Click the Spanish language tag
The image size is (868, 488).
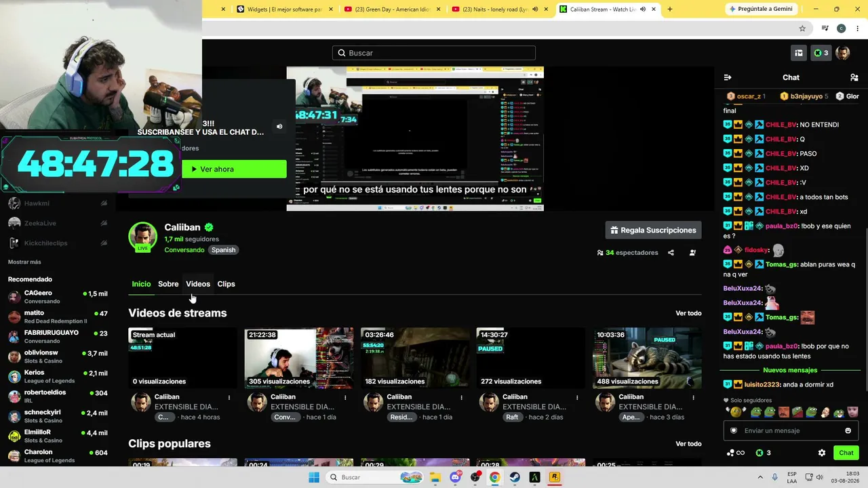click(223, 250)
